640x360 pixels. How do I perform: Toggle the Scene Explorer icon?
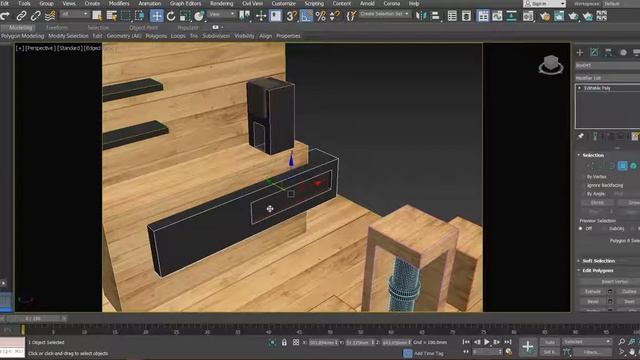452,16
